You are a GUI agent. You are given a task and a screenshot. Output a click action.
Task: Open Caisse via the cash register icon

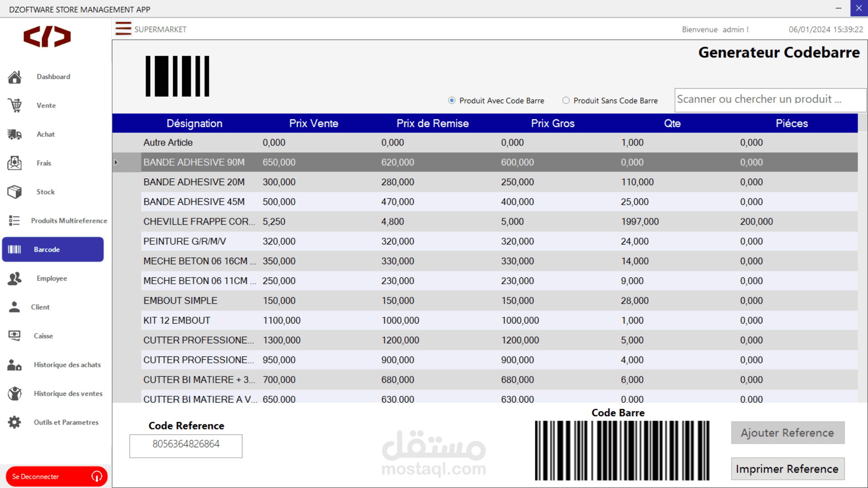14,336
